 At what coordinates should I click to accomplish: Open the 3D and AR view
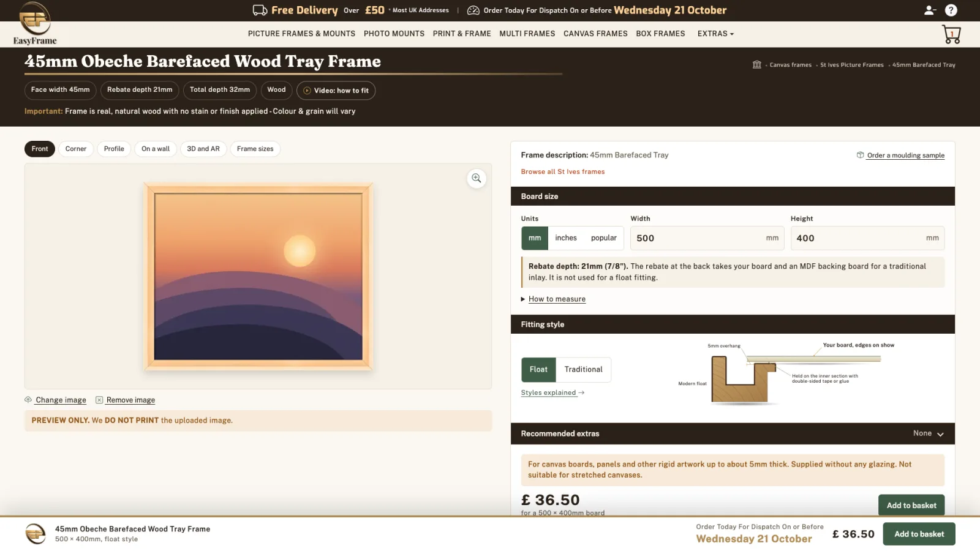tap(203, 149)
